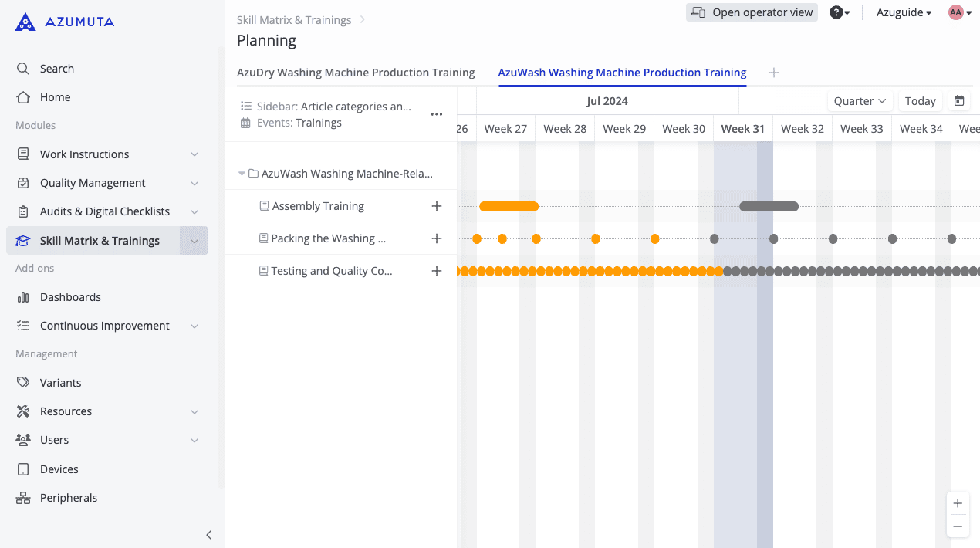Open the Quarter range dropdown
Viewport: 980px width, 548px height.
tap(860, 101)
